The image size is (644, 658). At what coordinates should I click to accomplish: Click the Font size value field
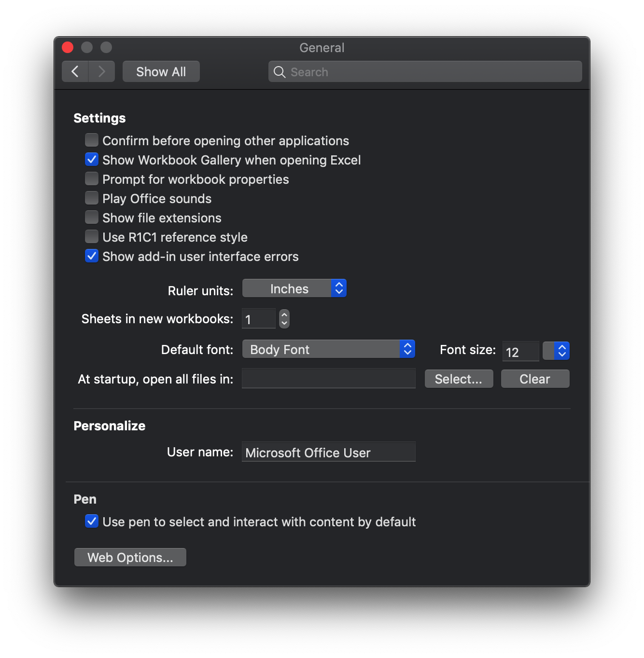[520, 351]
